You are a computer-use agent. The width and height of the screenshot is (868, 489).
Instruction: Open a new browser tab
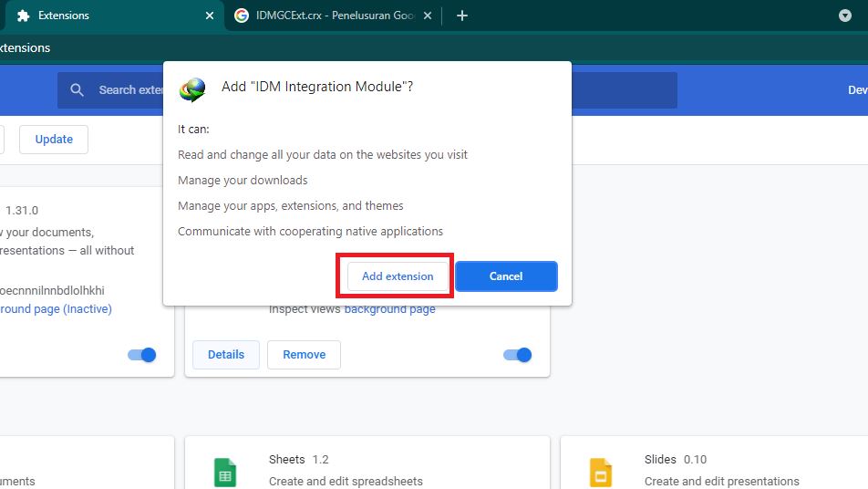[x=462, y=16]
